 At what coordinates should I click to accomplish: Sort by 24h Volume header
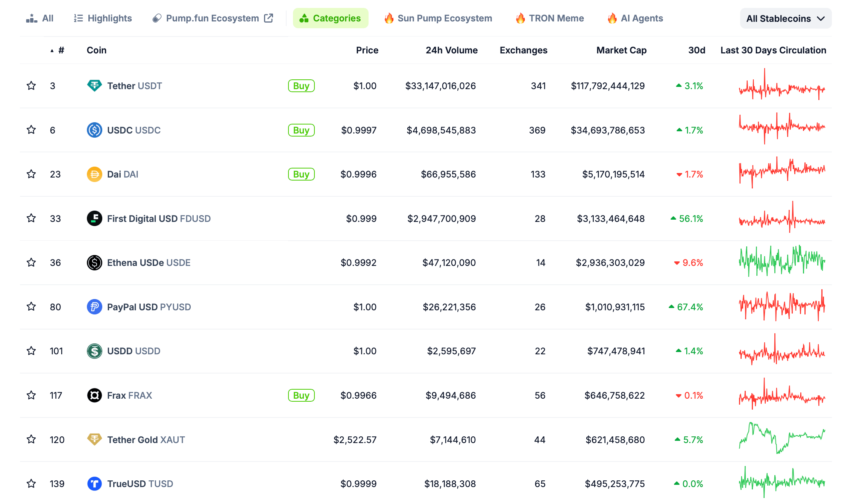coord(451,50)
